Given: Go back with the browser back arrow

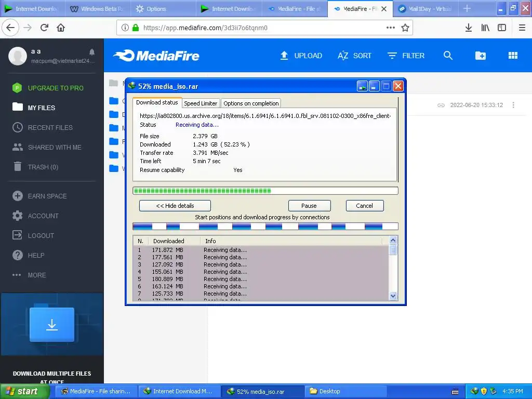Looking at the screenshot, I should click(10, 28).
